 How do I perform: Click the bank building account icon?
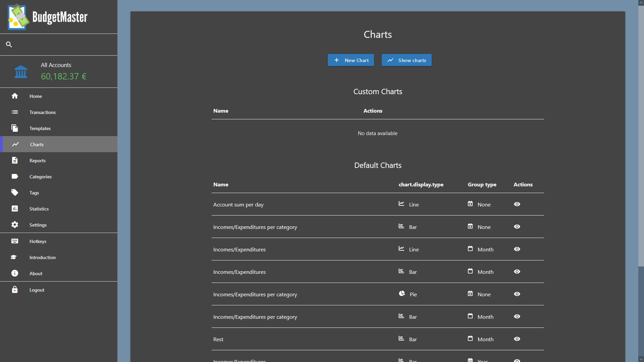click(x=21, y=71)
